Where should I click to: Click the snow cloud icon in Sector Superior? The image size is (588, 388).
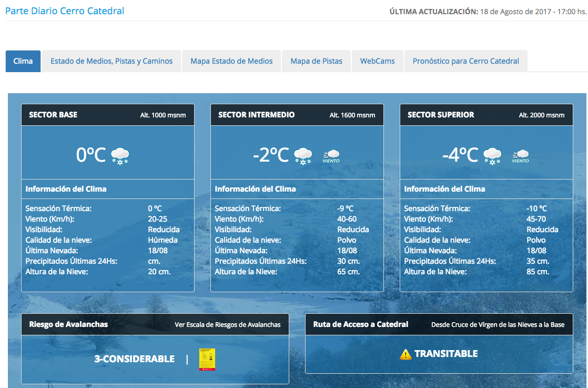coord(492,156)
